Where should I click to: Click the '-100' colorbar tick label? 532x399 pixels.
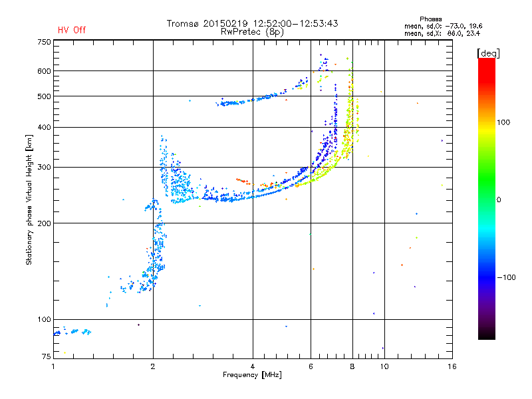point(506,277)
